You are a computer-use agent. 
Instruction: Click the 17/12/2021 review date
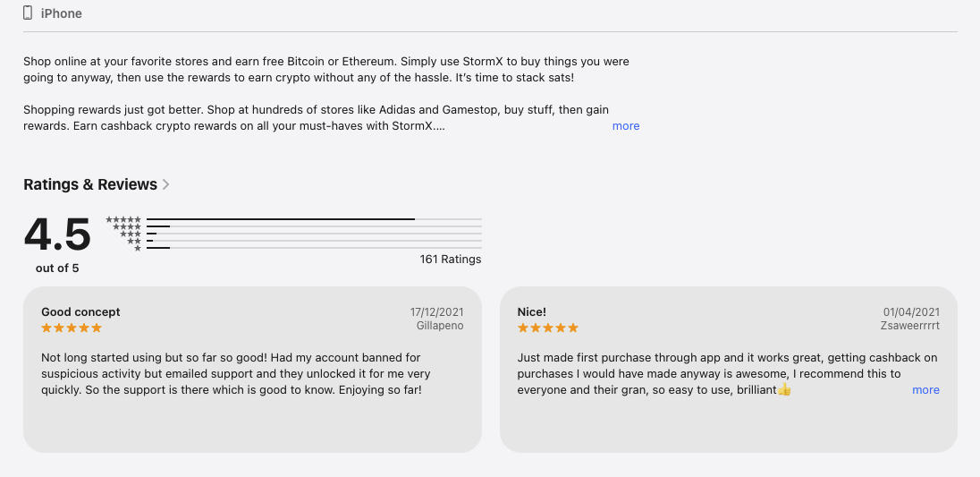[x=437, y=312]
